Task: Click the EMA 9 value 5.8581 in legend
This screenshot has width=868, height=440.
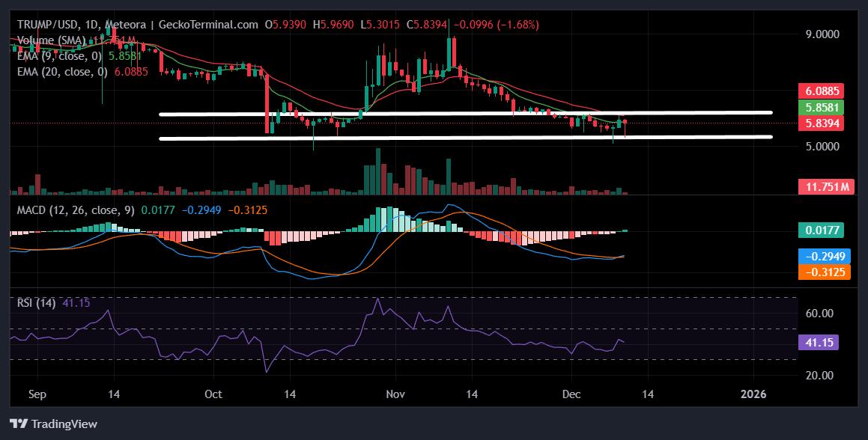Action: [x=124, y=56]
